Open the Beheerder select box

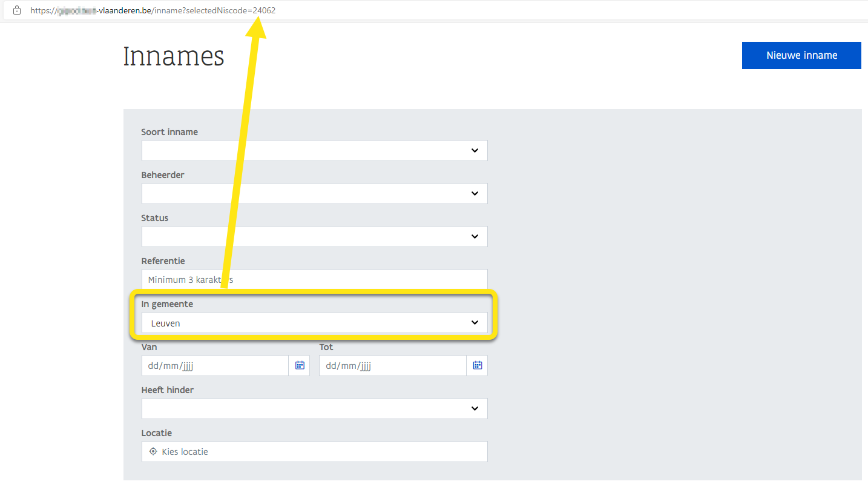point(303,194)
